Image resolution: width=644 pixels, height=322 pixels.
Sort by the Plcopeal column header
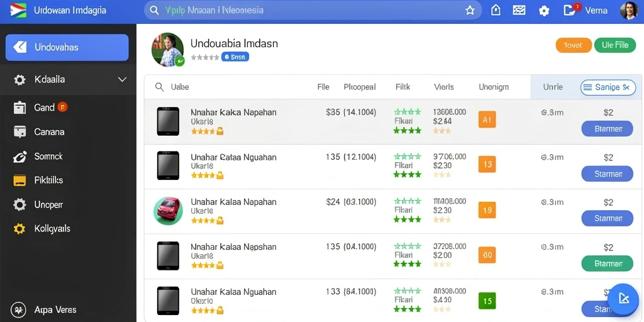click(x=359, y=87)
